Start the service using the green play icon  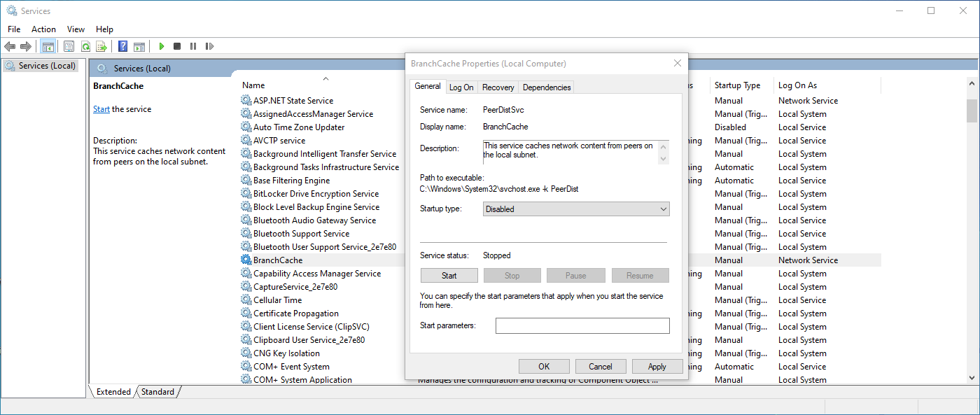[161, 46]
